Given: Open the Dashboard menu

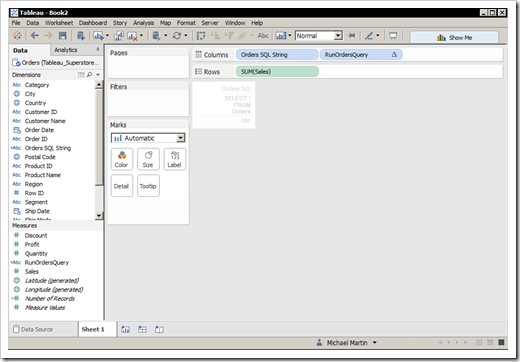Looking at the screenshot, I should [x=93, y=23].
